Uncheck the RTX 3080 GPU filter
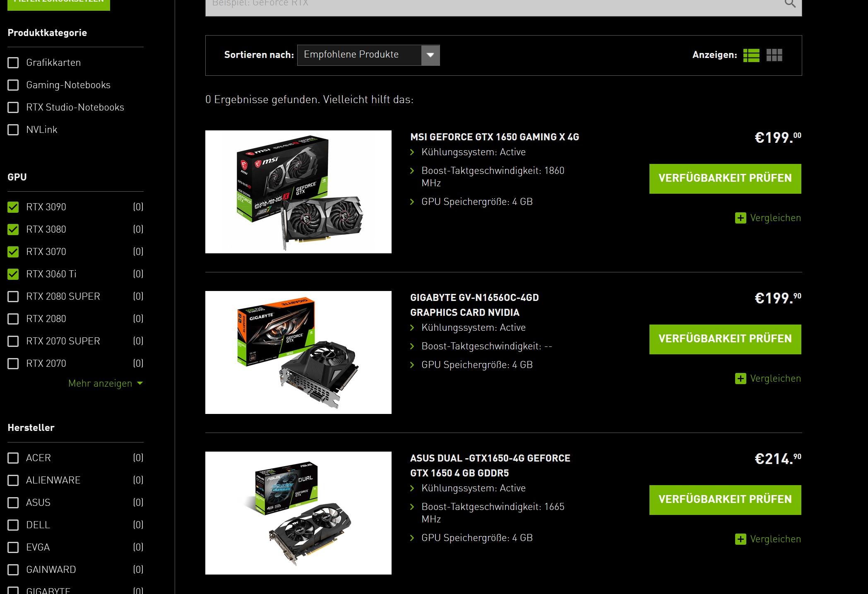Image resolution: width=868 pixels, height=594 pixels. (x=13, y=230)
